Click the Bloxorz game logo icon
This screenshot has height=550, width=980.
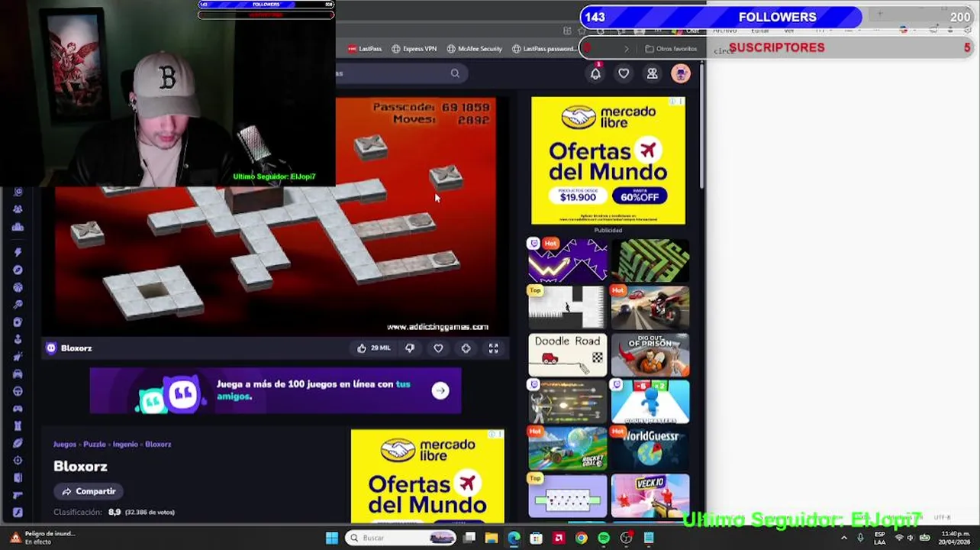click(x=51, y=348)
